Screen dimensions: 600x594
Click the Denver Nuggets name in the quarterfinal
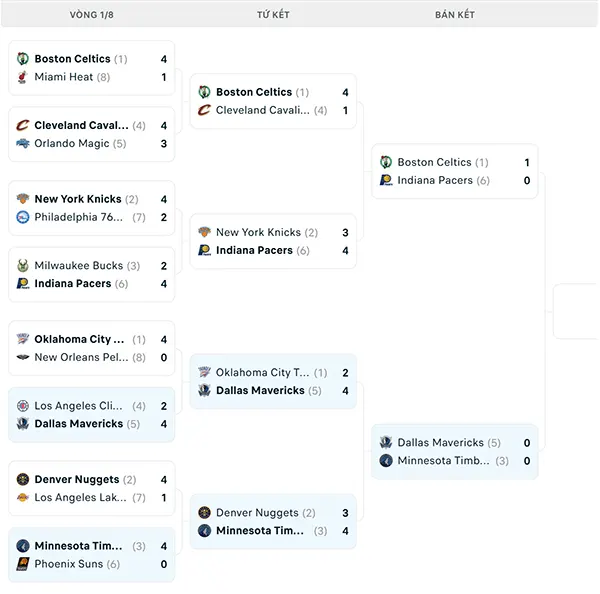pos(257,512)
